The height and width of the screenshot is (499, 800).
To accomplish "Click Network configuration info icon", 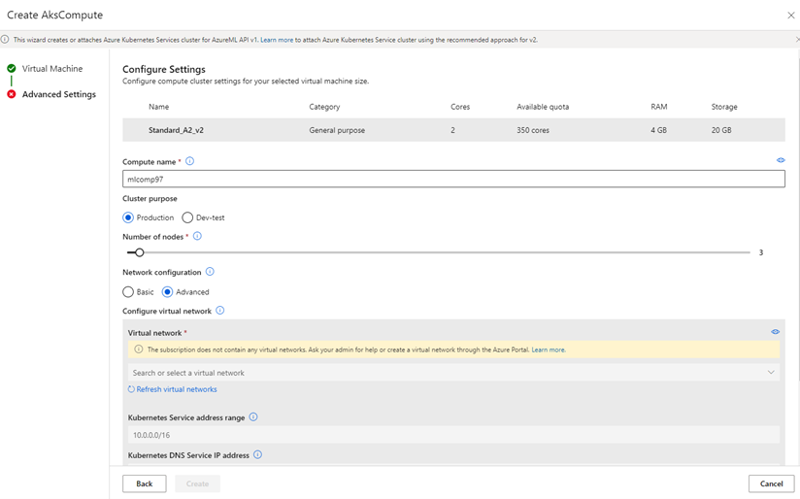I will tap(210, 272).
